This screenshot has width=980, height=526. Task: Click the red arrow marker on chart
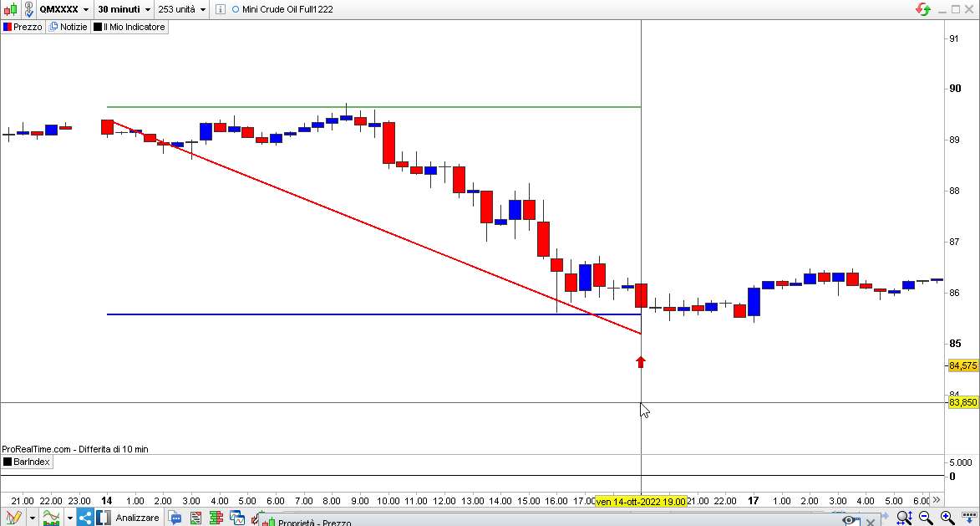coord(641,361)
